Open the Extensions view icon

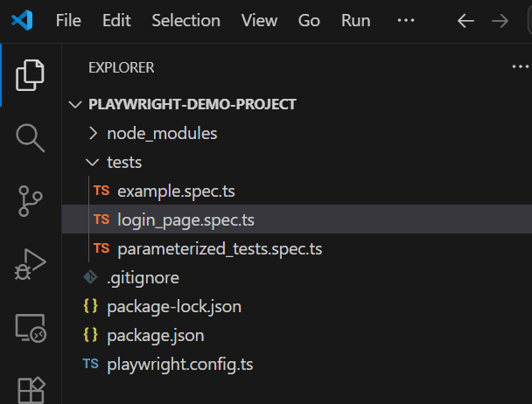coord(30,388)
